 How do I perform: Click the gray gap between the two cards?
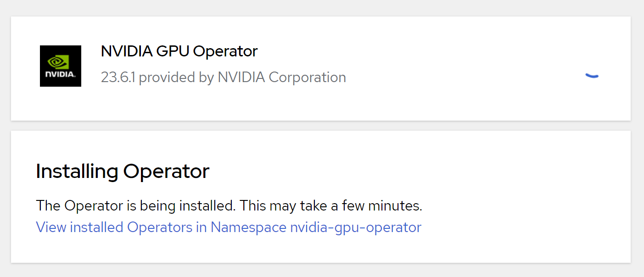(321, 126)
